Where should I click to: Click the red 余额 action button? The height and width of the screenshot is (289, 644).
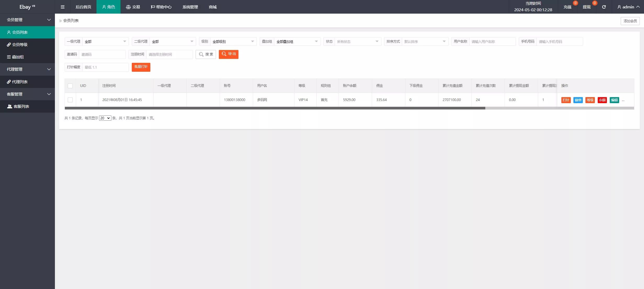point(602,100)
